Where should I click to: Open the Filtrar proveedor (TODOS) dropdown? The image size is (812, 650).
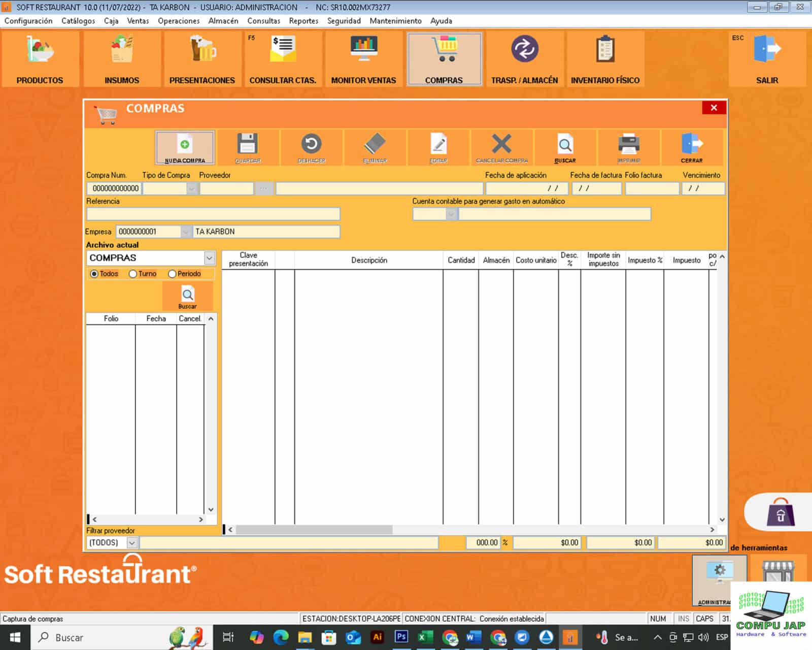132,543
